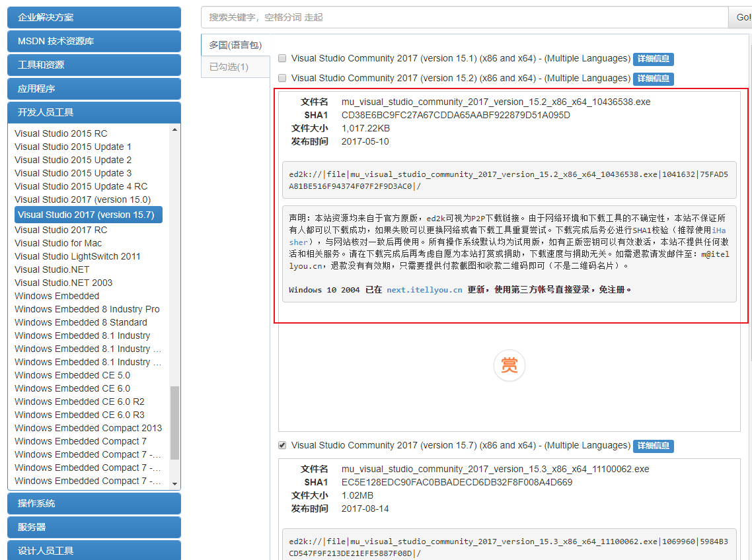Expand the 开发人员工具 category
The image size is (752, 560).
tap(94, 112)
